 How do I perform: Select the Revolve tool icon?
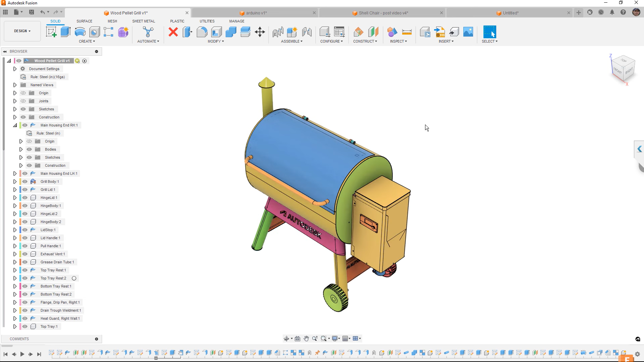(x=80, y=32)
